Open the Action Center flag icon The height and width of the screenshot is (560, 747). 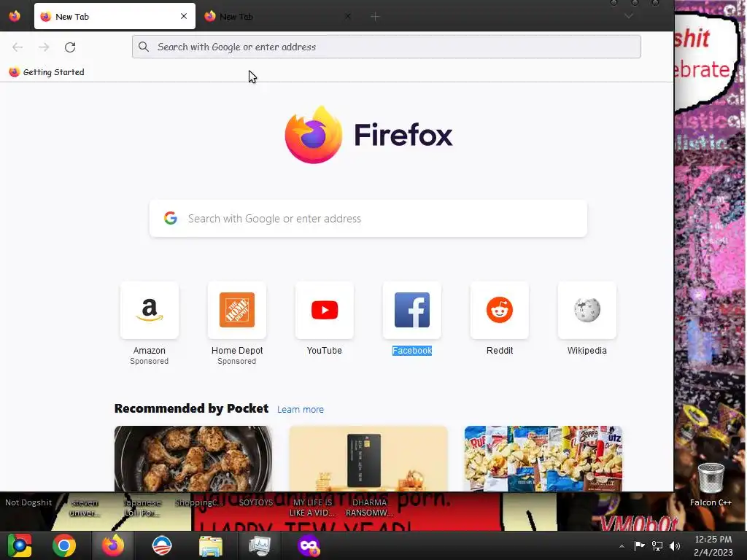pyautogui.click(x=639, y=545)
